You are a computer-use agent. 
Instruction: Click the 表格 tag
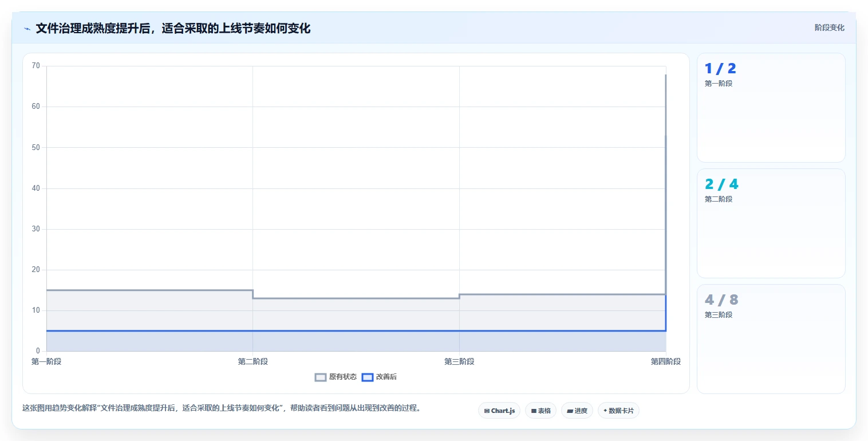(540, 411)
